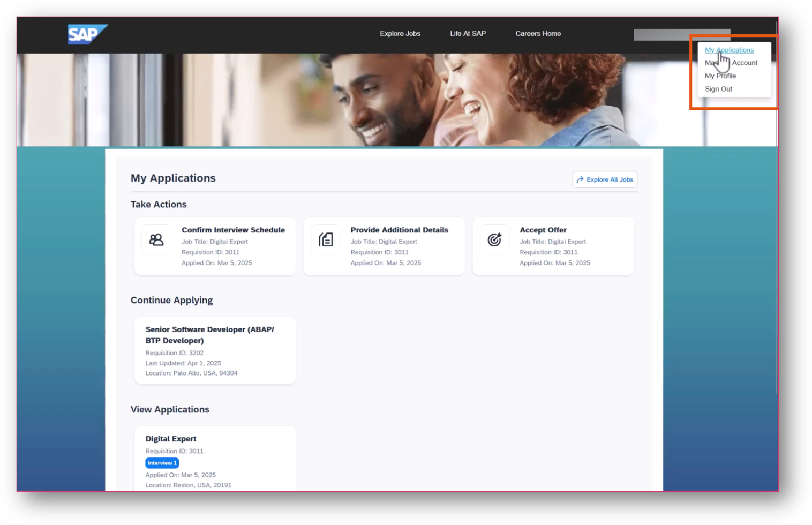
Task: Click the SAP logo
Action: point(87,34)
